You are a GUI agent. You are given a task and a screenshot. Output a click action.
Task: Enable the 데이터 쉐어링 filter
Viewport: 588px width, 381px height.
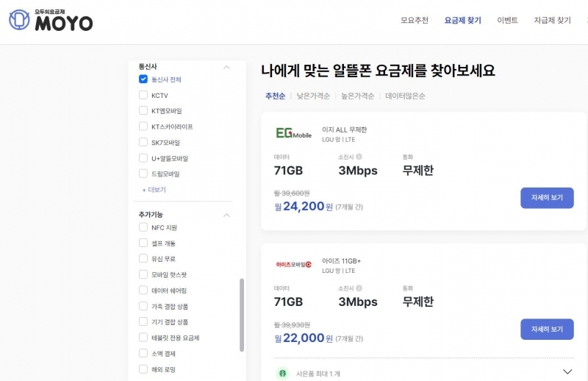coord(143,290)
